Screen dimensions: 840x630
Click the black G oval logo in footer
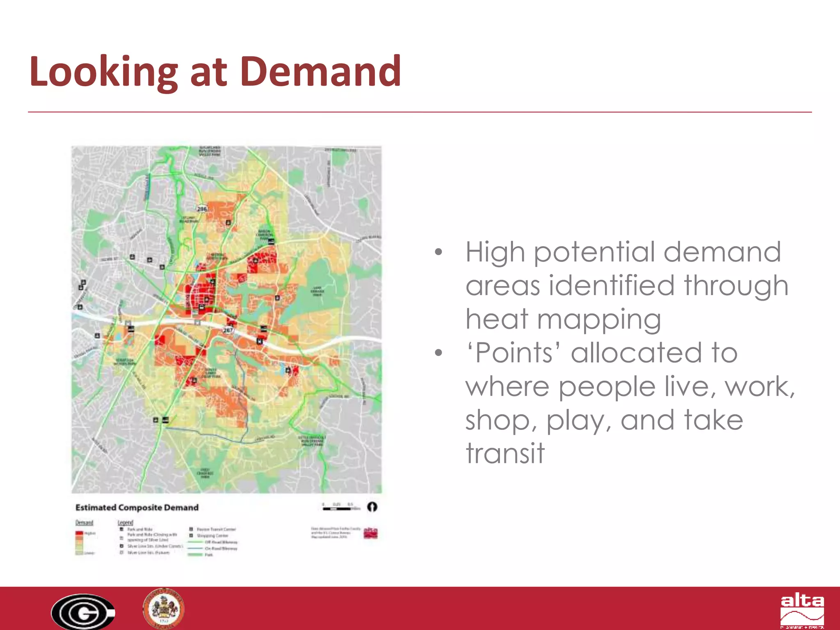pos(83,612)
